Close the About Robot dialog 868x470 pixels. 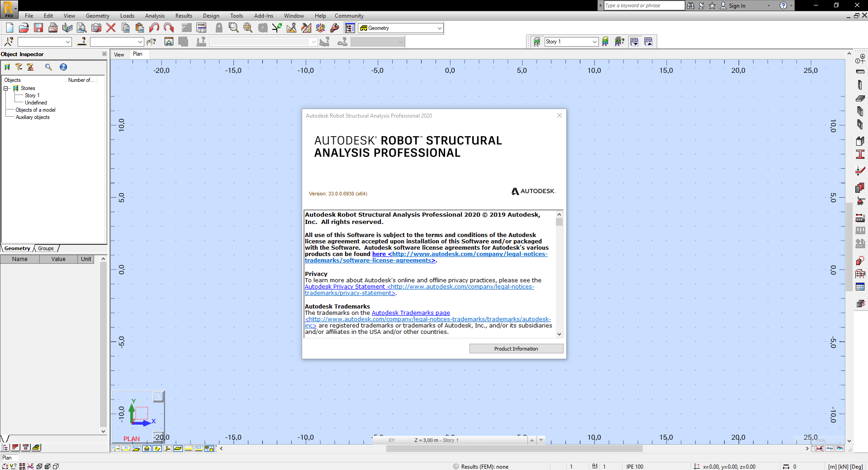tap(560, 115)
